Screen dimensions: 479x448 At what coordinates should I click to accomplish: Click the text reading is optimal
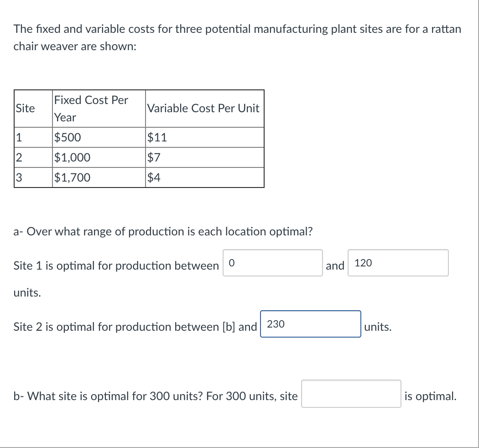tap(430, 396)
